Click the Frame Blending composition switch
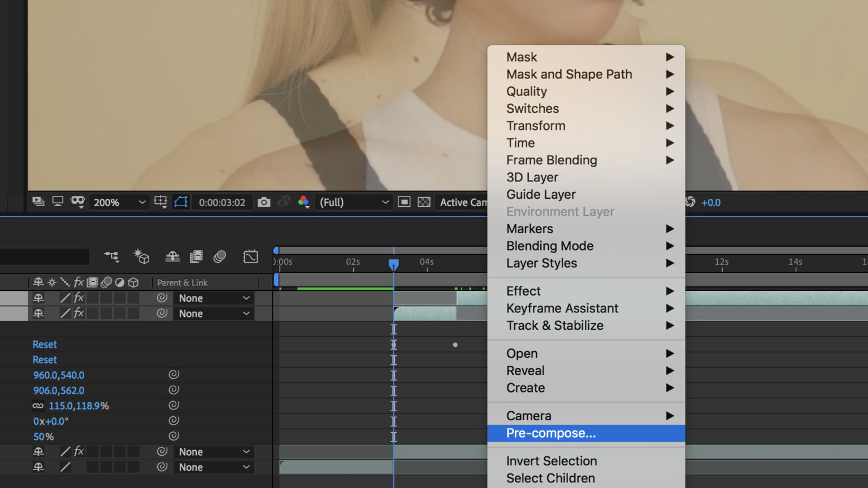 pos(196,257)
